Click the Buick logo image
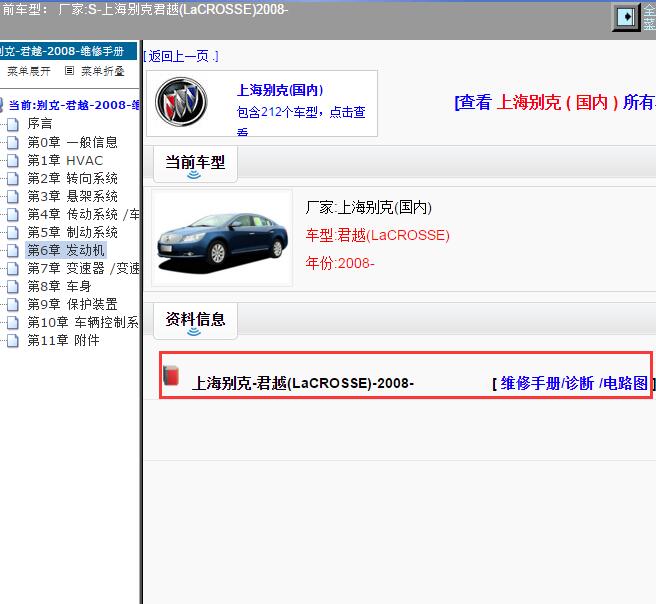 [x=181, y=102]
